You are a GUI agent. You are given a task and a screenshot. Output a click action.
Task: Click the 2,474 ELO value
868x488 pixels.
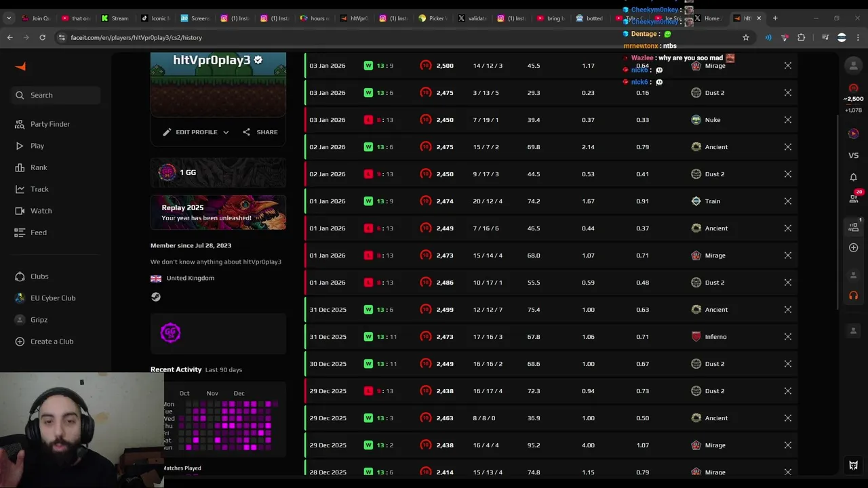(445, 201)
